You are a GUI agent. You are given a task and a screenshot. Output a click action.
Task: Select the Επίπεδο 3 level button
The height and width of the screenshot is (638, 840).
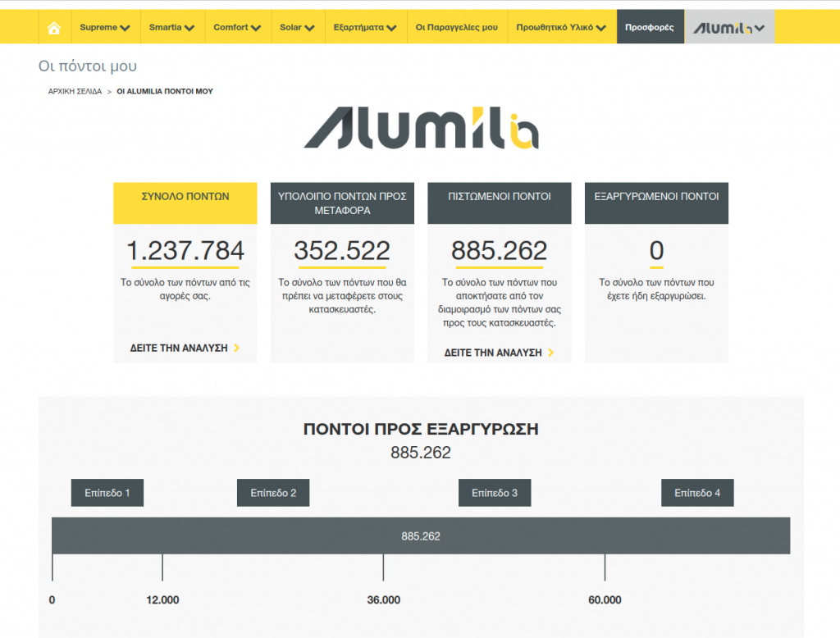[495, 493]
